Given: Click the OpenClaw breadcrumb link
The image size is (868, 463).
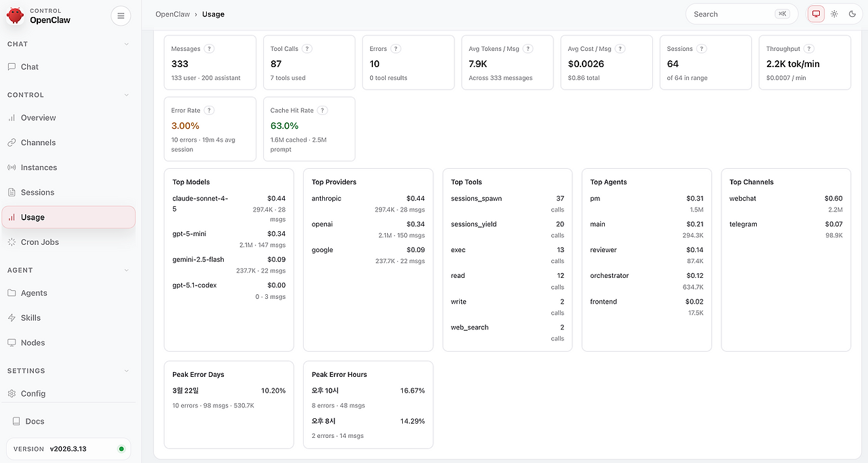Looking at the screenshot, I should tap(172, 14).
